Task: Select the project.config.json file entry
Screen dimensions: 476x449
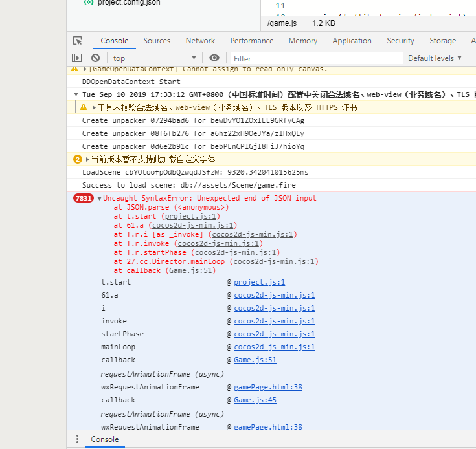Action: tap(129, 3)
